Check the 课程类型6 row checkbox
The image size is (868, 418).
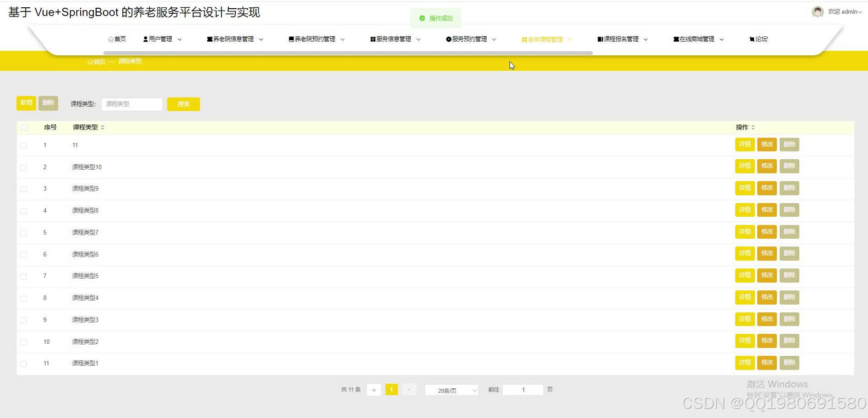coord(24,255)
